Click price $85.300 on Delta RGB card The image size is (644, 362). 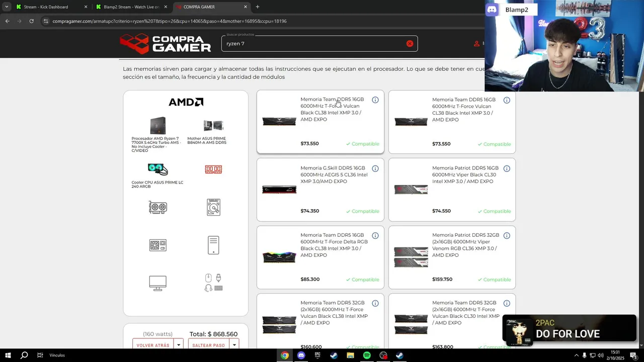tap(310, 280)
